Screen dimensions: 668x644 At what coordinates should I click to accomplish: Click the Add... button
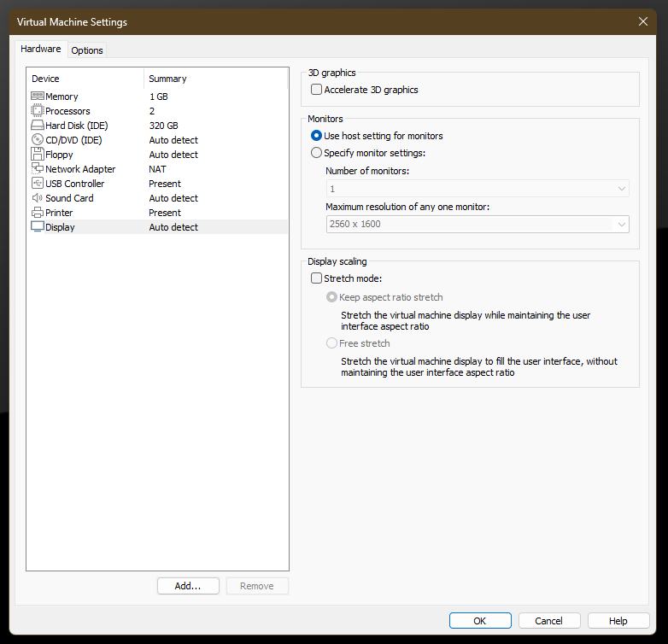[188, 586]
